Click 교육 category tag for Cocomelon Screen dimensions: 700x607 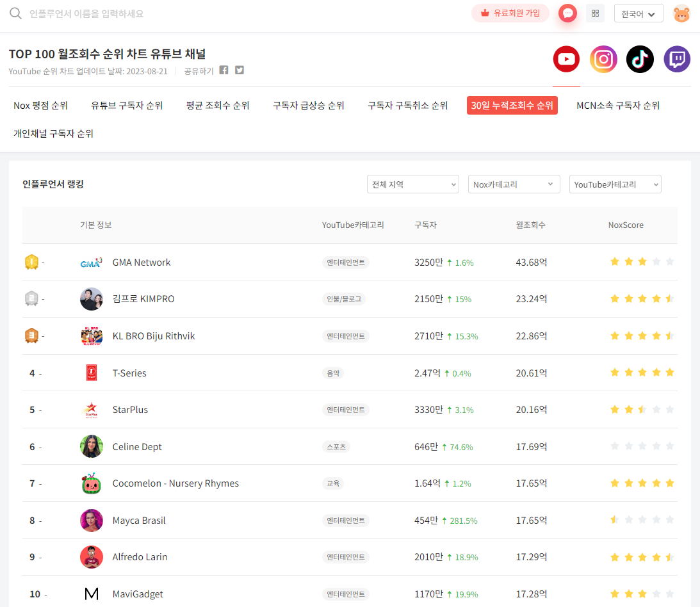(333, 483)
